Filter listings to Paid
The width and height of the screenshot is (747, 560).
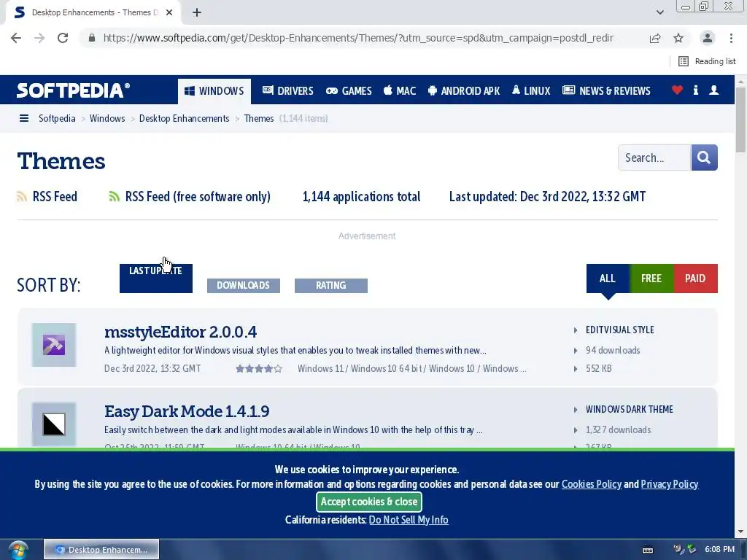tap(695, 278)
